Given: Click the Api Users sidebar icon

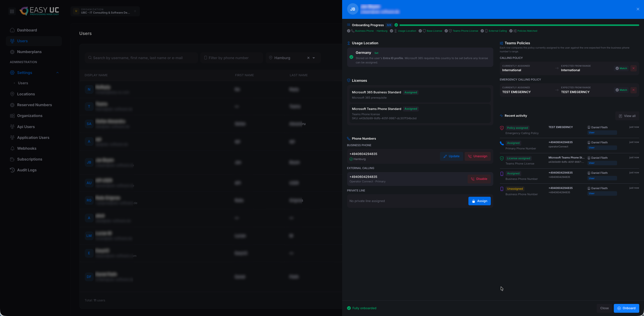Looking at the screenshot, I should click(x=12, y=127).
